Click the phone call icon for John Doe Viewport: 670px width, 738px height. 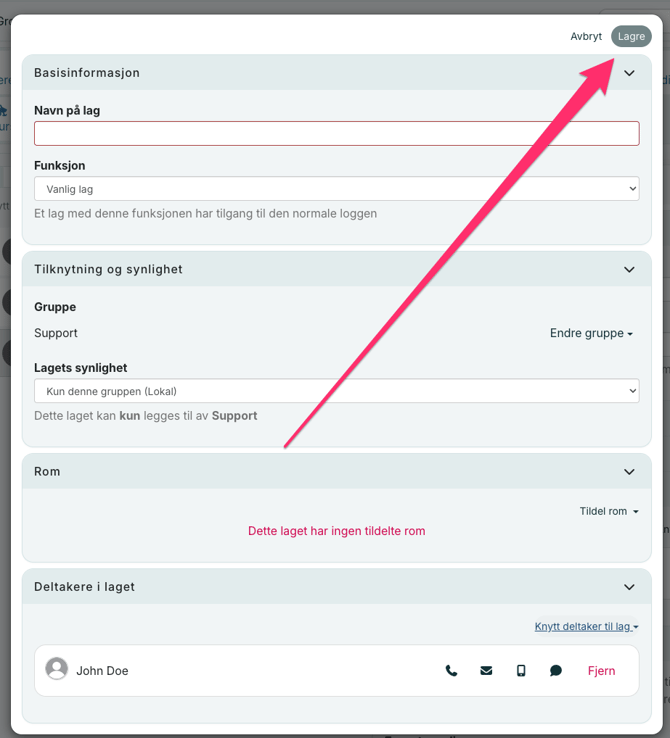(451, 671)
